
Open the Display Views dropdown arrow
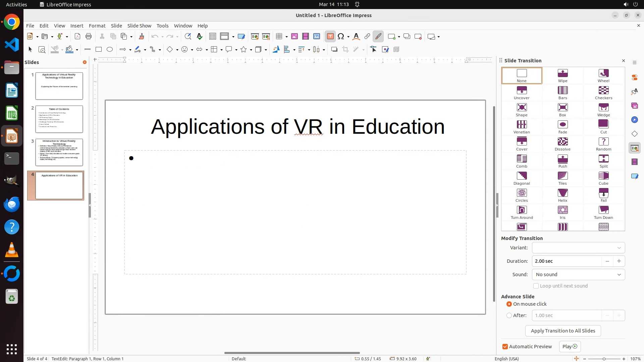pyautogui.click(x=233, y=37)
